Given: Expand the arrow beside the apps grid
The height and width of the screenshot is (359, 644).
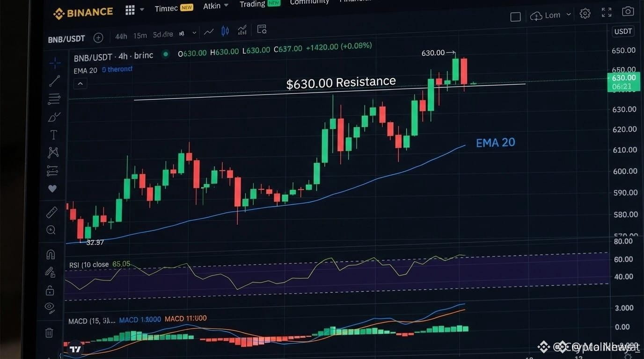Looking at the screenshot, I should click(x=142, y=10).
